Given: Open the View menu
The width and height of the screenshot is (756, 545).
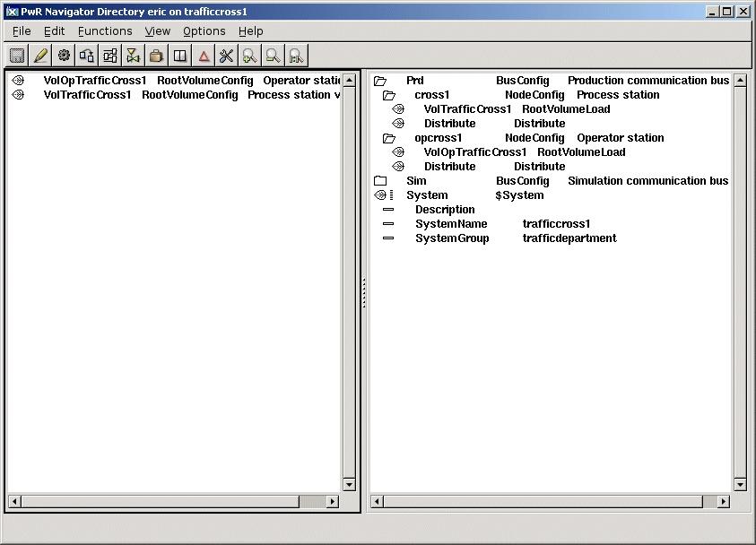Looking at the screenshot, I should [158, 31].
